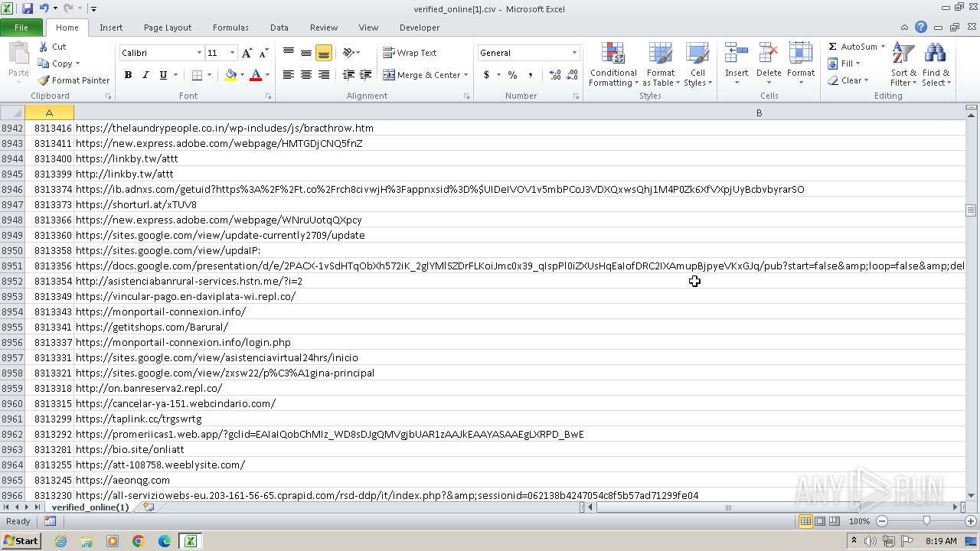Click the Windows Start button
This screenshot has height=551, width=980.
click(21, 541)
